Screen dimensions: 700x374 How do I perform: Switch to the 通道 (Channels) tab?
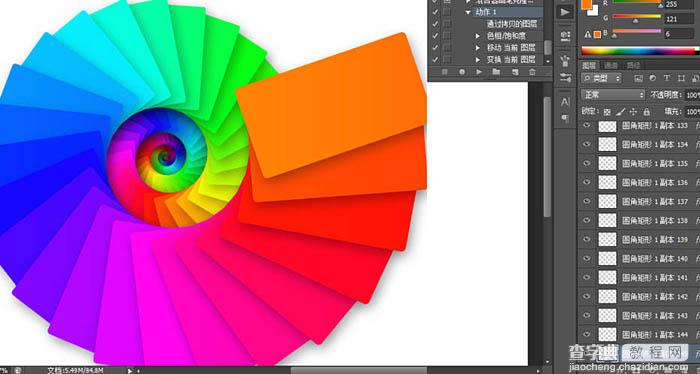(611, 65)
